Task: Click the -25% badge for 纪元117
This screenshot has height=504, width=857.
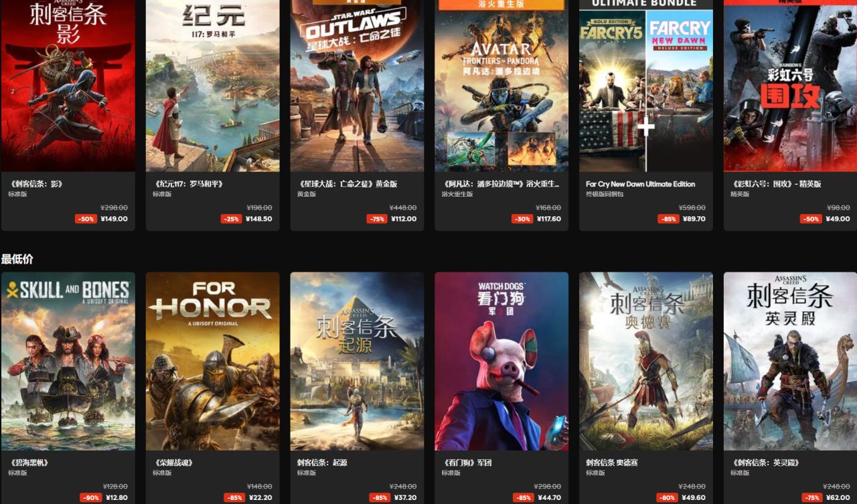Action: pyautogui.click(x=231, y=219)
